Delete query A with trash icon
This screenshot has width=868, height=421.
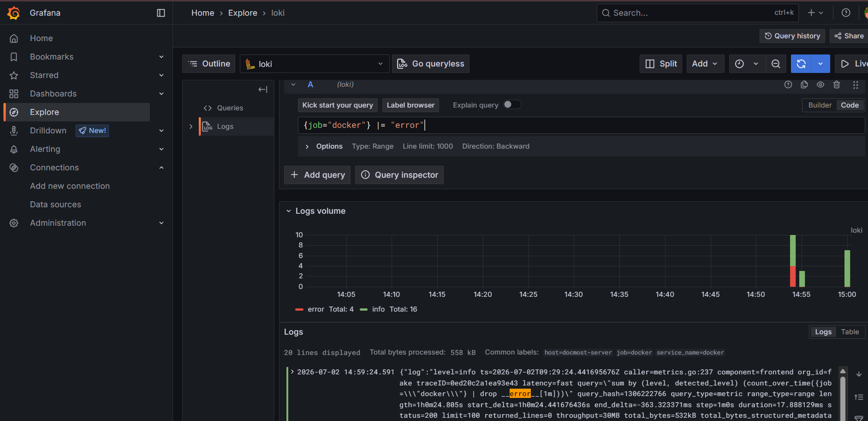coord(837,84)
